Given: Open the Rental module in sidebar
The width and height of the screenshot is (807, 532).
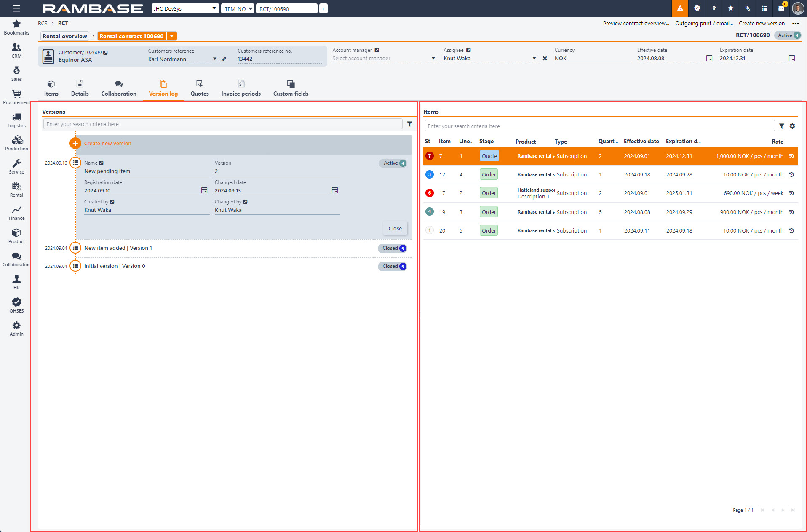Looking at the screenshot, I should (16, 190).
